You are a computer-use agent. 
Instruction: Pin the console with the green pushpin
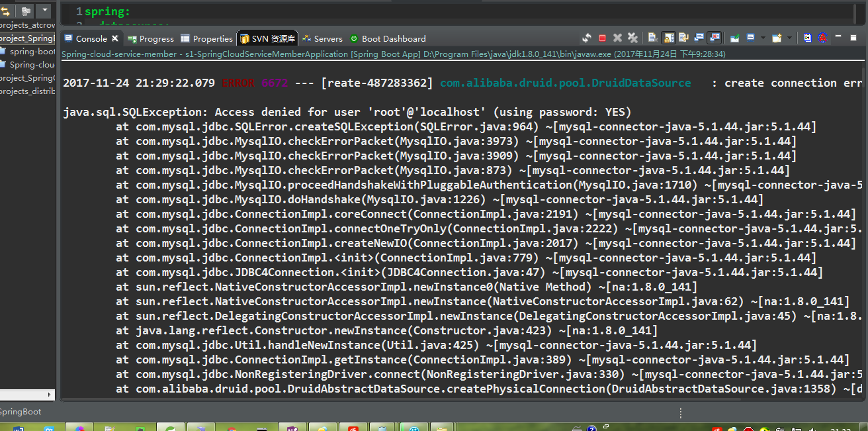734,38
